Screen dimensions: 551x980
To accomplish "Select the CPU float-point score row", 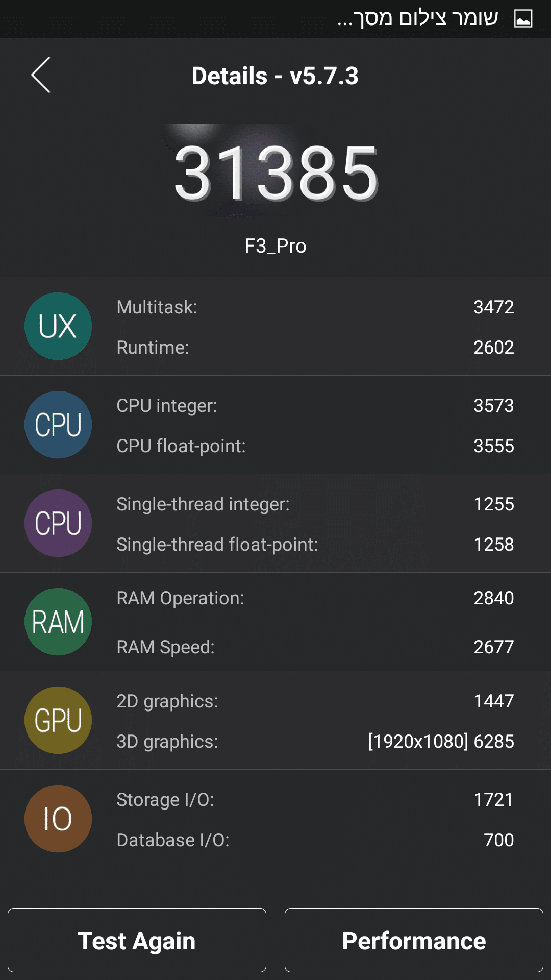I will (315, 446).
